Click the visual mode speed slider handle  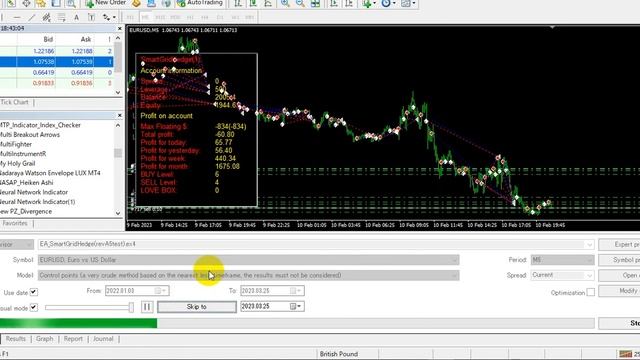[x=131, y=307]
